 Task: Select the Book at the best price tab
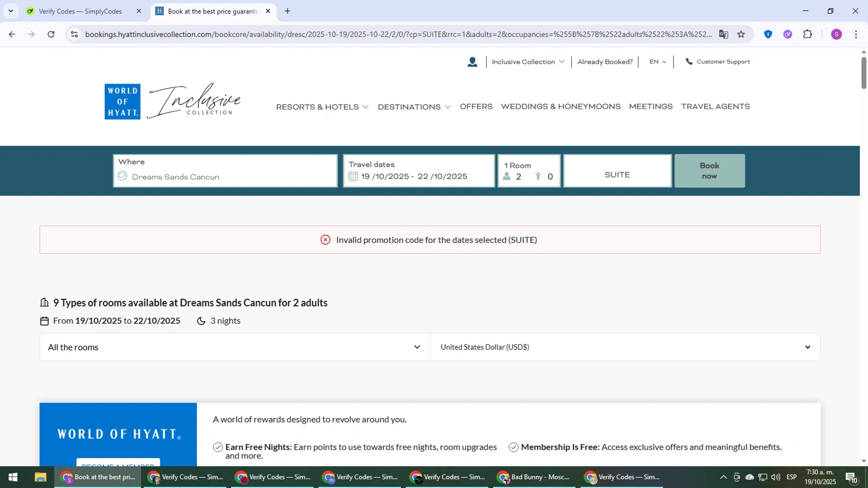(212, 11)
